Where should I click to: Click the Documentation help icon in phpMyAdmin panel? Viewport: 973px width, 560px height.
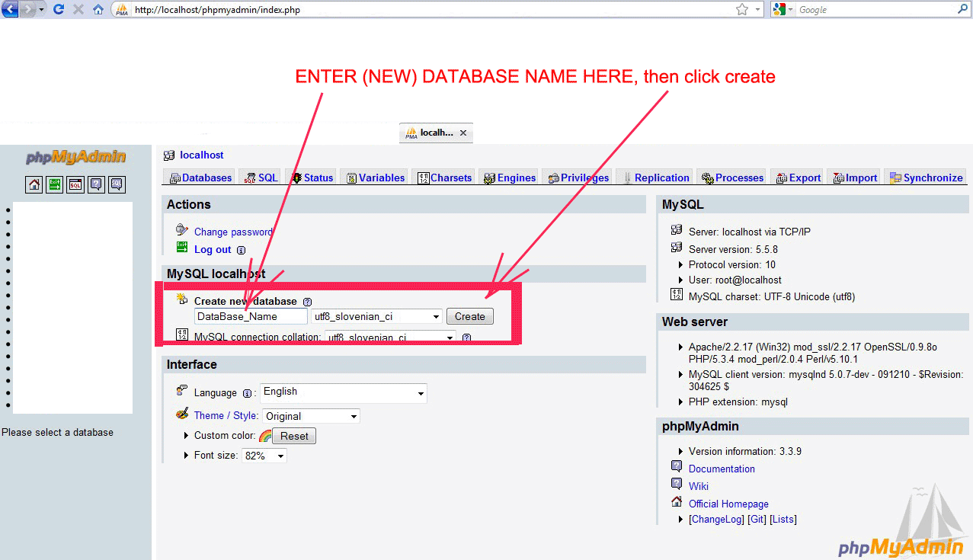coord(677,466)
